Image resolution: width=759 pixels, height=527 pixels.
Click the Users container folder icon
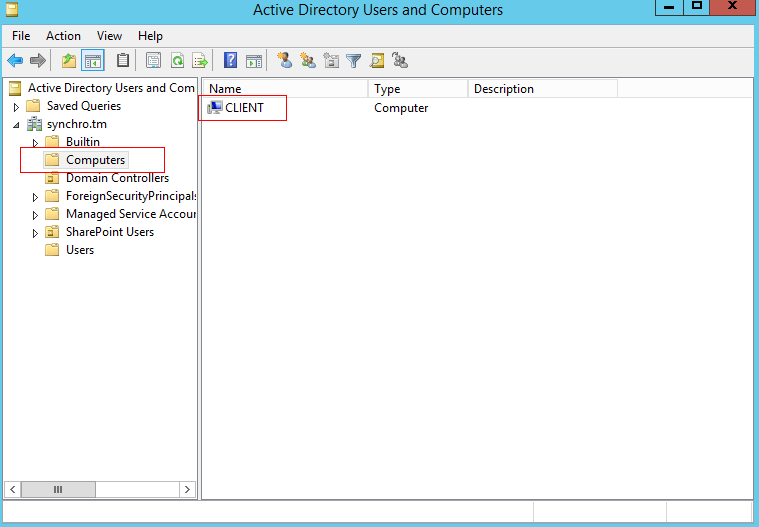pos(52,250)
